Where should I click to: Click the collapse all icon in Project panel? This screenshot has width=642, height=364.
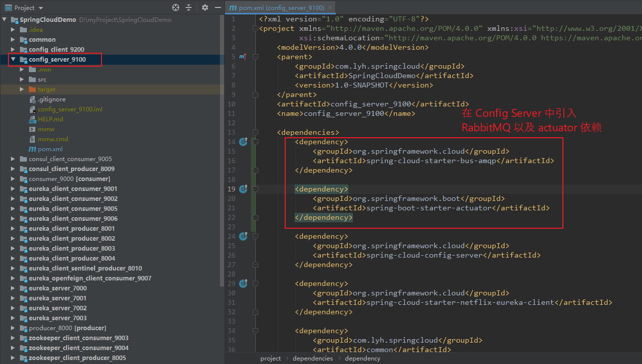(189, 7)
